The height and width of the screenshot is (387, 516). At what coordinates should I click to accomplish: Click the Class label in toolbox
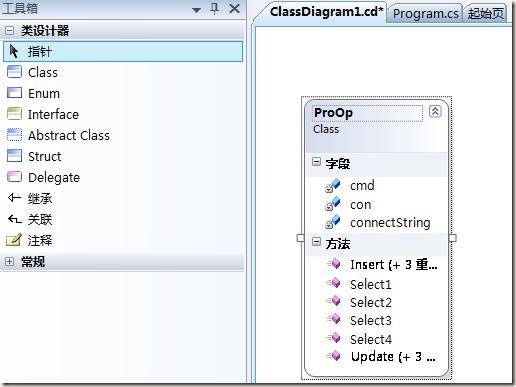click(43, 72)
